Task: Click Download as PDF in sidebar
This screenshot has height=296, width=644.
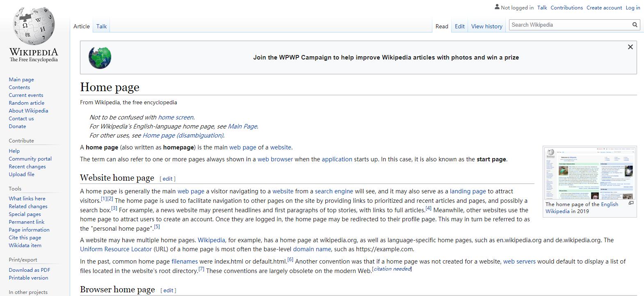Action: click(30, 270)
